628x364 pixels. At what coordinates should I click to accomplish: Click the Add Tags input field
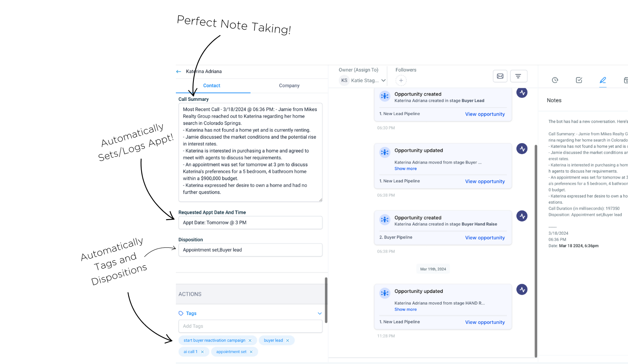pos(250,326)
